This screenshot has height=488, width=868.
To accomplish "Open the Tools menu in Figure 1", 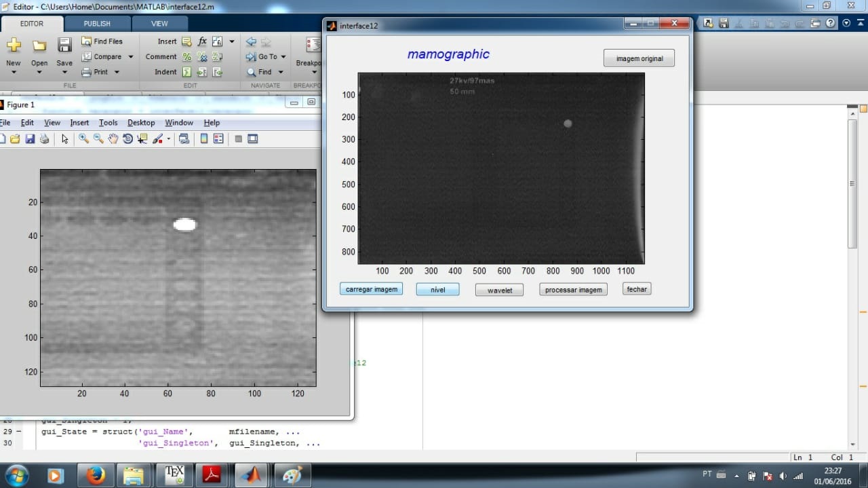I will [108, 123].
